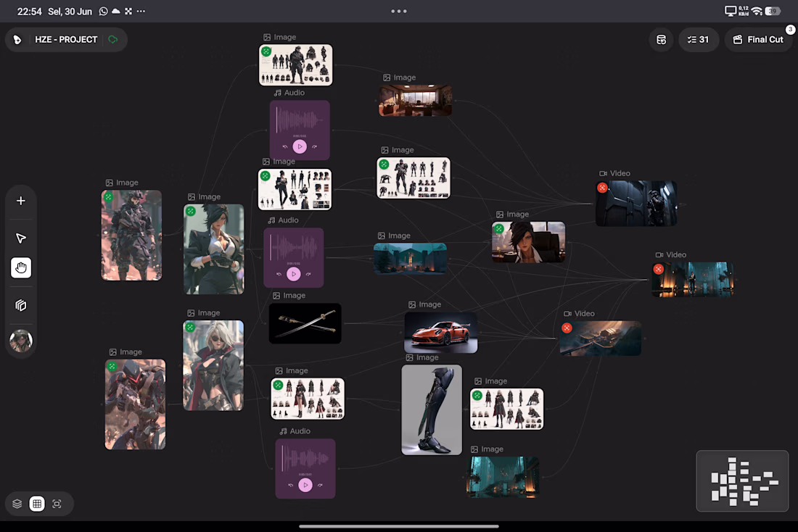Open the teal city street Video node
This screenshot has height=532, width=798.
(x=693, y=280)
